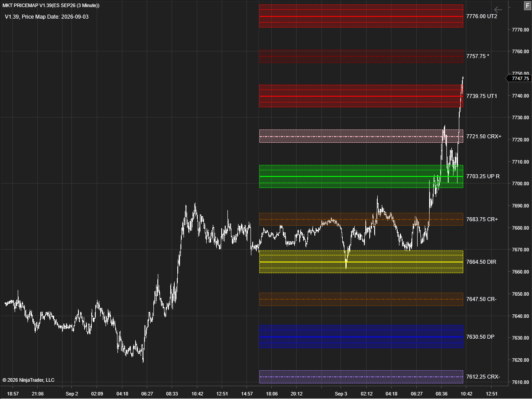The height and width of the screenshot is (399, 532).
Task: Click the © 2026 NinjaTrader, LLC notice
Action: (28, 380)
